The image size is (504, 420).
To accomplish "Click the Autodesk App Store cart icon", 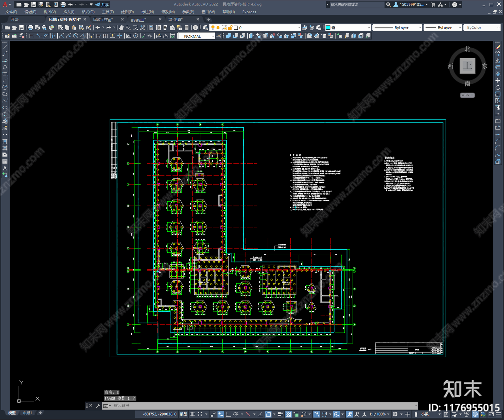I will pyautogui.click(x=433, y=4).
